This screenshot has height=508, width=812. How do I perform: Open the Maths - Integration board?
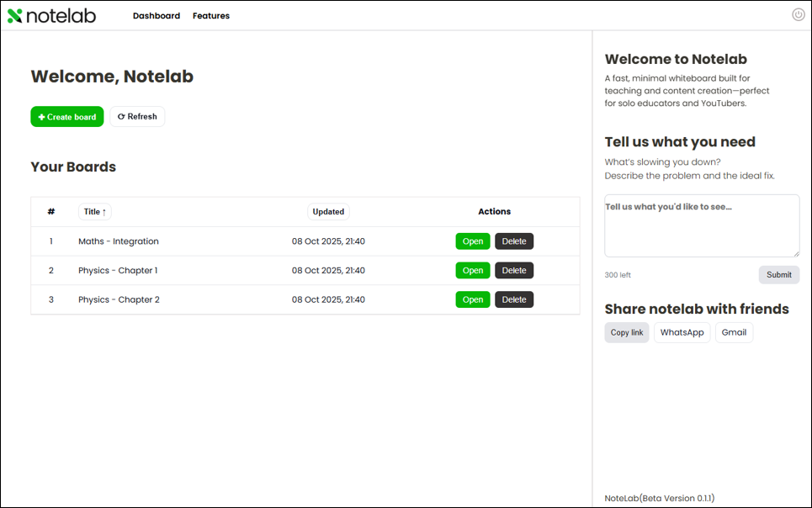(473, 241)
